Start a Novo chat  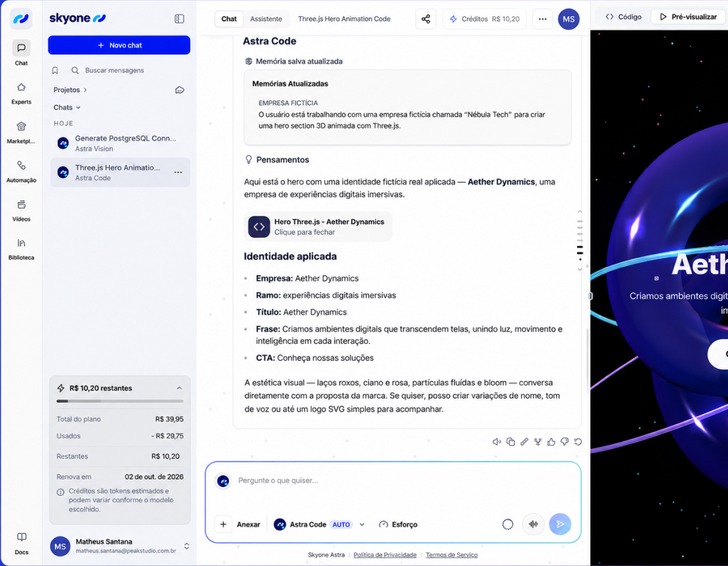pos(120,45)
